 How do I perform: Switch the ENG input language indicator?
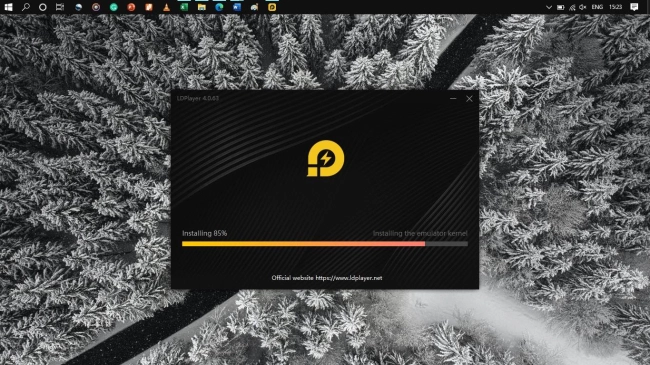597,7
